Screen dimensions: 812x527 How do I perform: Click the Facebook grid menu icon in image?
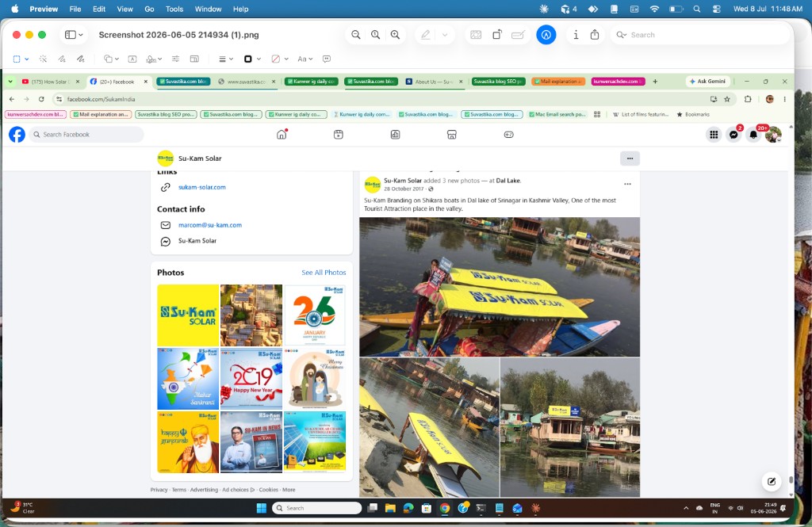click(714, 135)
